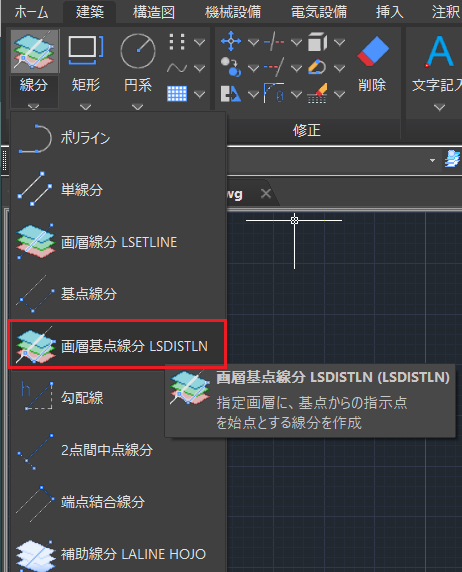Choose 勾配線 from the line menu

(x=88, y=398)
